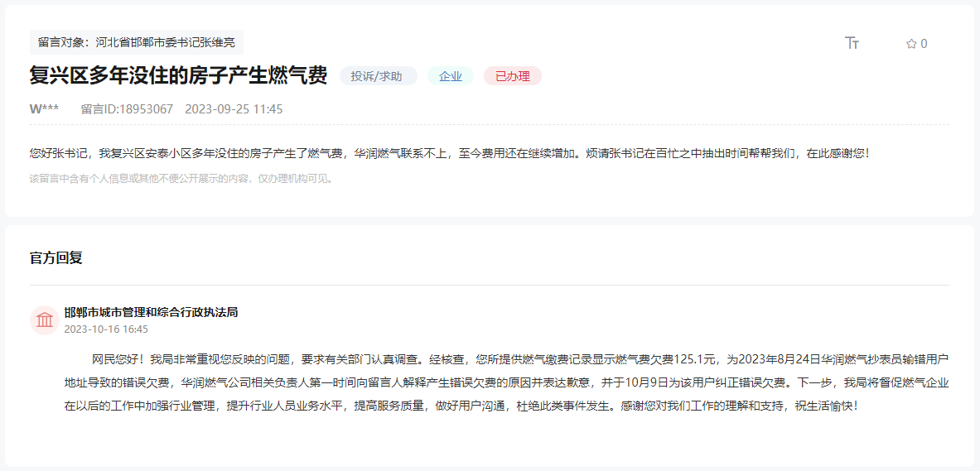Click the font size adjustment icon

(x=852, y=43)
